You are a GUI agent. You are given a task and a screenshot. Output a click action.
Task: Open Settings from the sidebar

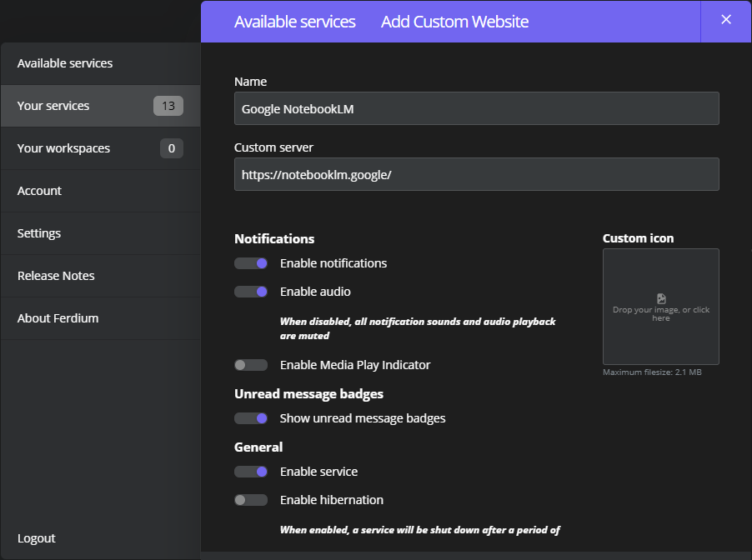tap(39, 233)
